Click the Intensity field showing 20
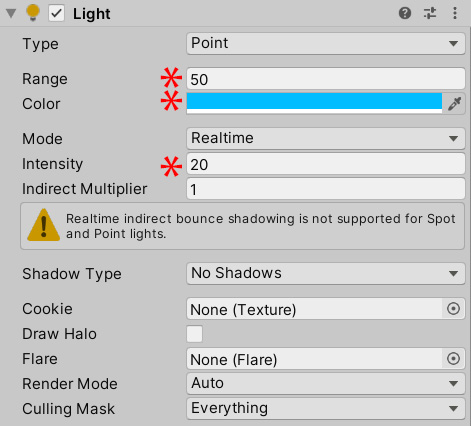This screenshot has width=471, height=426. (326, 164)
